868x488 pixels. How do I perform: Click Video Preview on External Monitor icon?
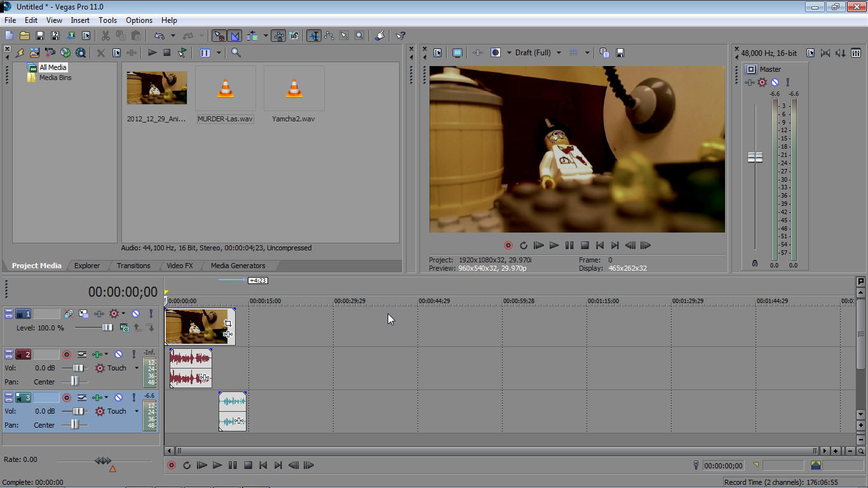pos(457,53)
